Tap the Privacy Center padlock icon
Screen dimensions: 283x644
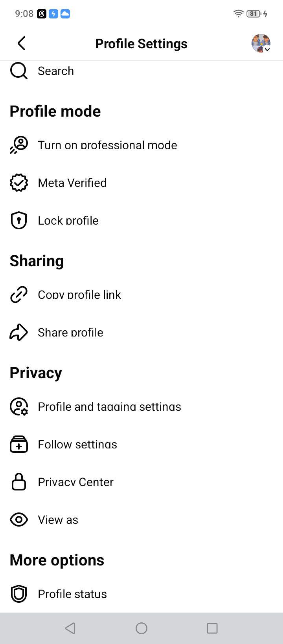tap(18, 482)
